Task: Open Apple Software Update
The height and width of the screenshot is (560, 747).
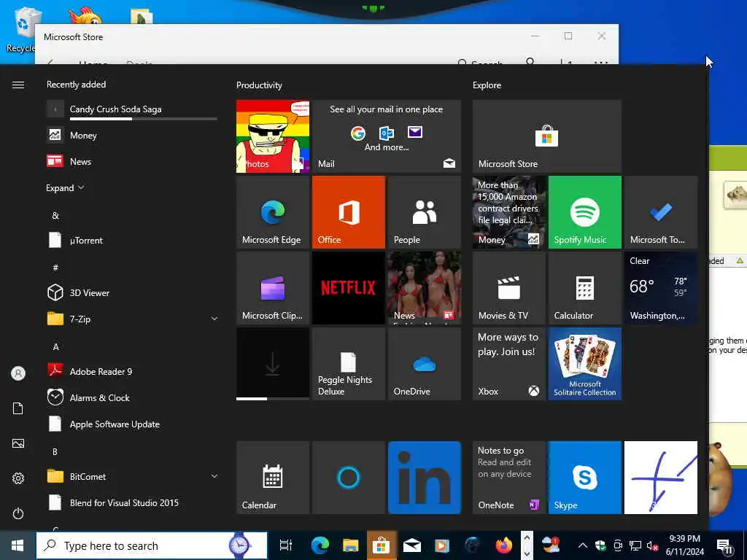Action: (133, 424)
